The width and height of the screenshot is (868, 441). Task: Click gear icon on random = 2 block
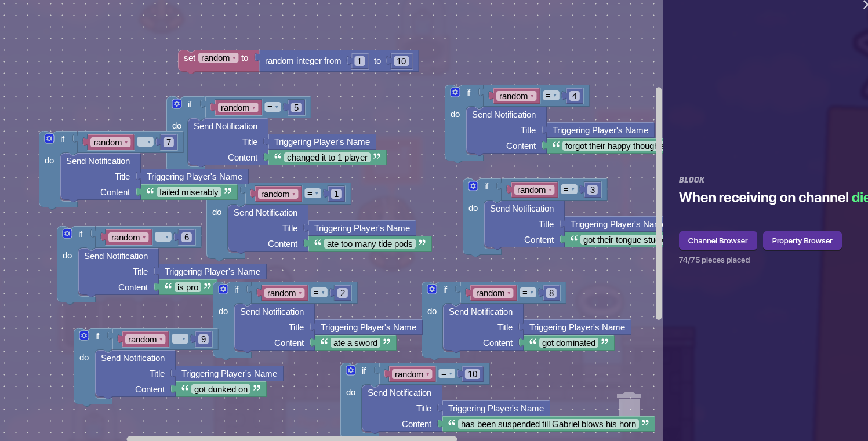point(223,290)
